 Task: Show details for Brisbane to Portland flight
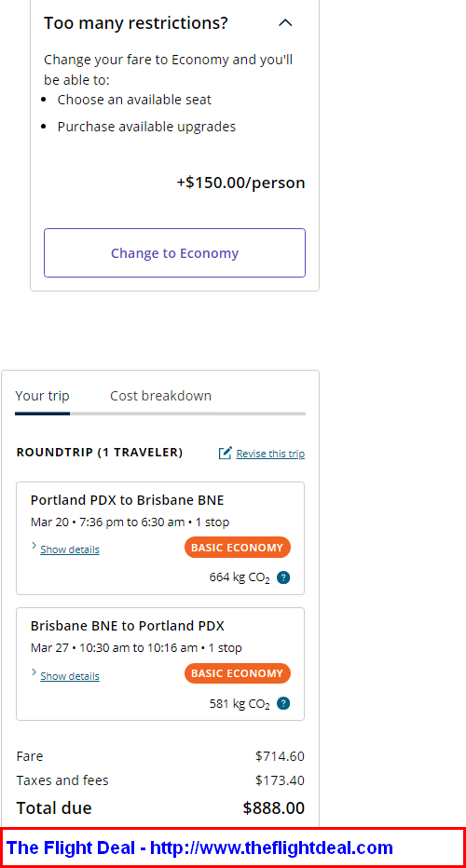pyautogui.click(x=70, y=676)
